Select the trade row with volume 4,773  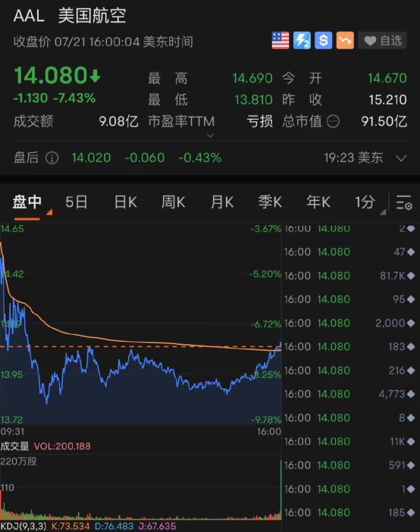click(x=349, y=394)
